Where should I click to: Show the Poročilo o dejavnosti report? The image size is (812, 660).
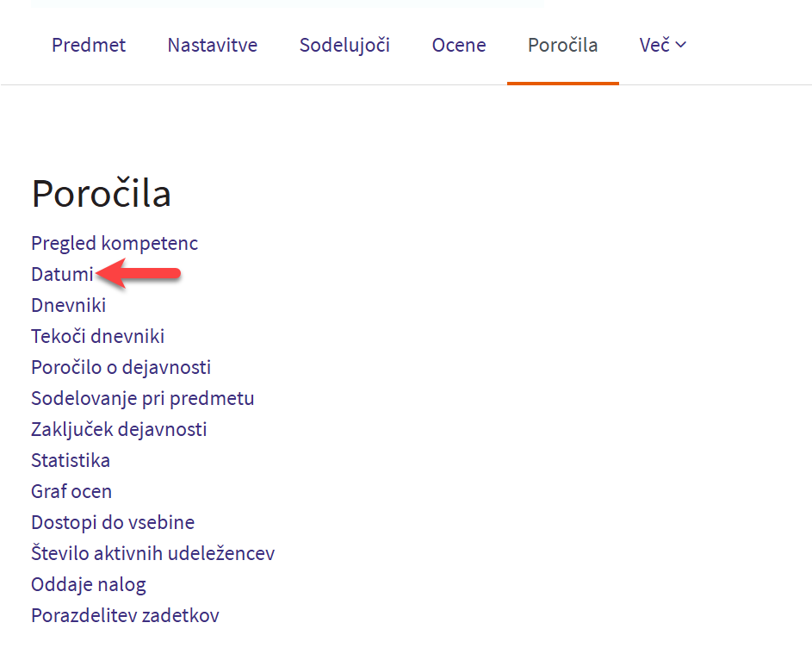click(x=121, y=367)
